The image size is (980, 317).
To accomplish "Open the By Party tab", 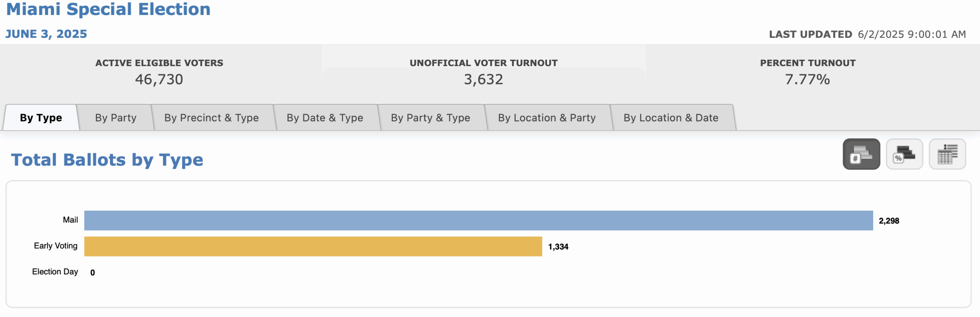I will pos(116,118).
